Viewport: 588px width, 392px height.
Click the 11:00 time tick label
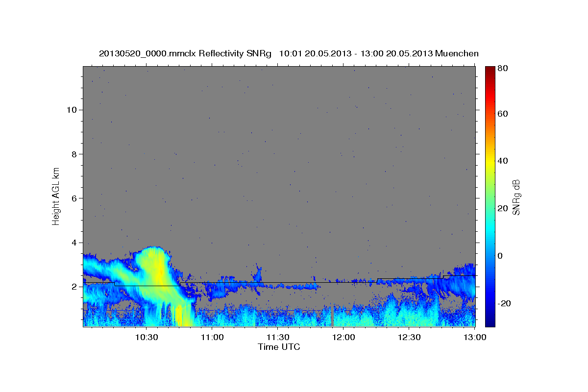212,337
